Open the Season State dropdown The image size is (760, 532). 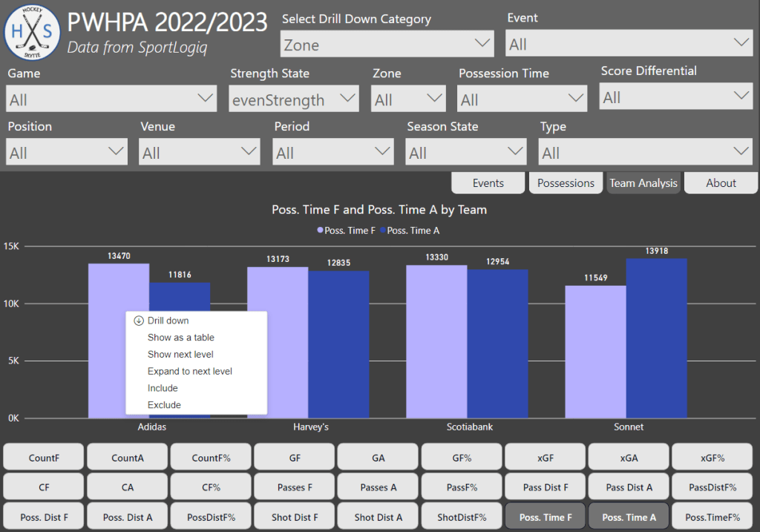click(x=466, y=153)
